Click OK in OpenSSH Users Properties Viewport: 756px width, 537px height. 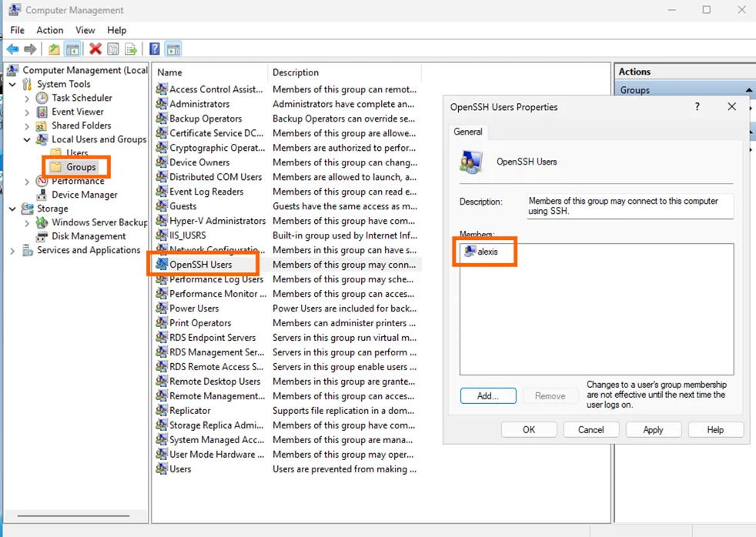[x=529, y=429]
